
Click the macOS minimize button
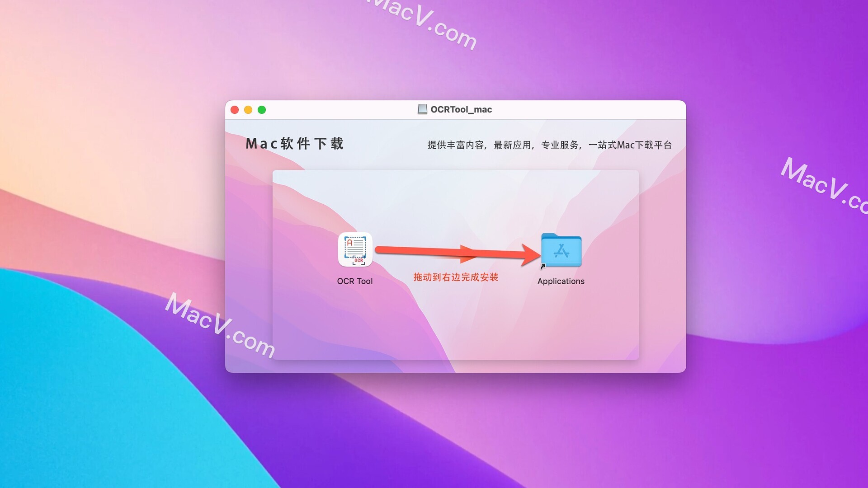tap(250, 109)
